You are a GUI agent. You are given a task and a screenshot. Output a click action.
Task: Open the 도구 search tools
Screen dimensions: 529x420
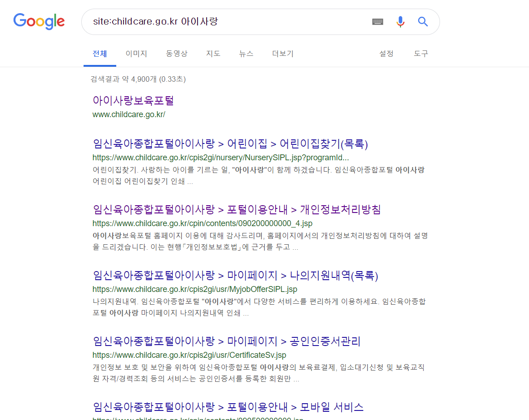coord(420,54)
